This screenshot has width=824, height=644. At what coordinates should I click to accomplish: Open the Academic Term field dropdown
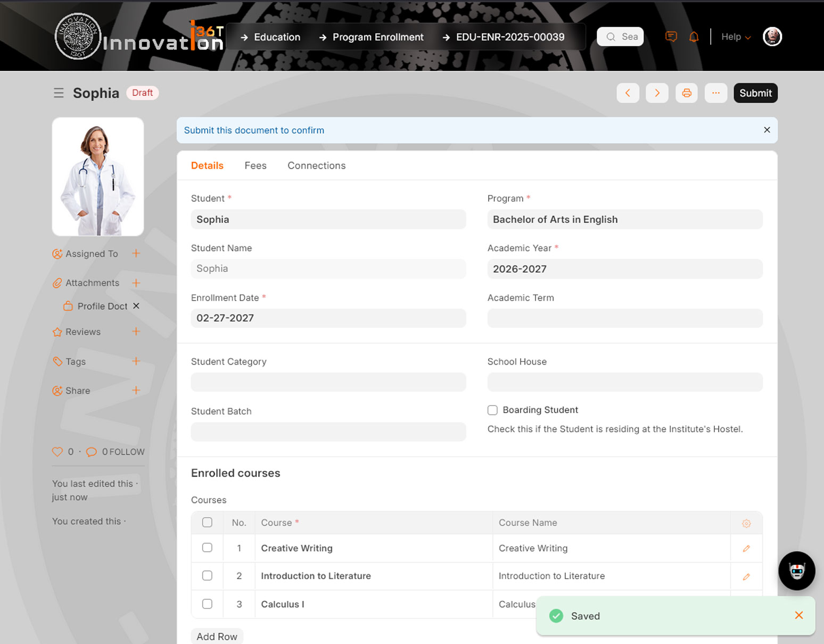[624, 318]
